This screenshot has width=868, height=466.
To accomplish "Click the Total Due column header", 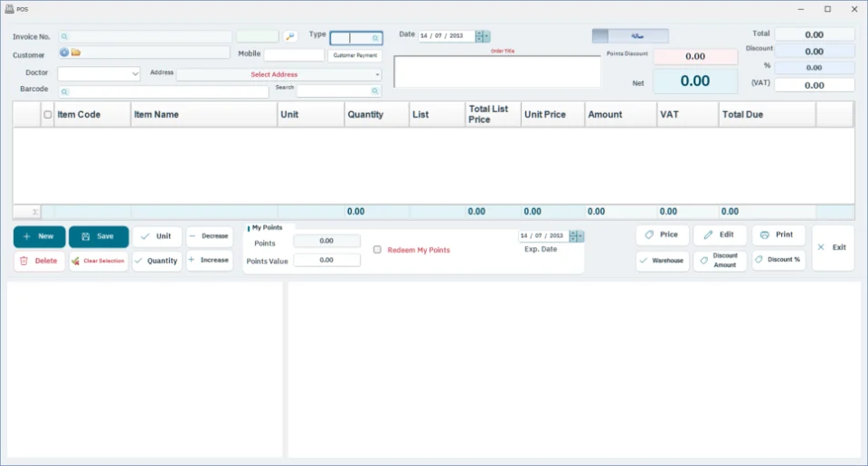I will 768,115.
